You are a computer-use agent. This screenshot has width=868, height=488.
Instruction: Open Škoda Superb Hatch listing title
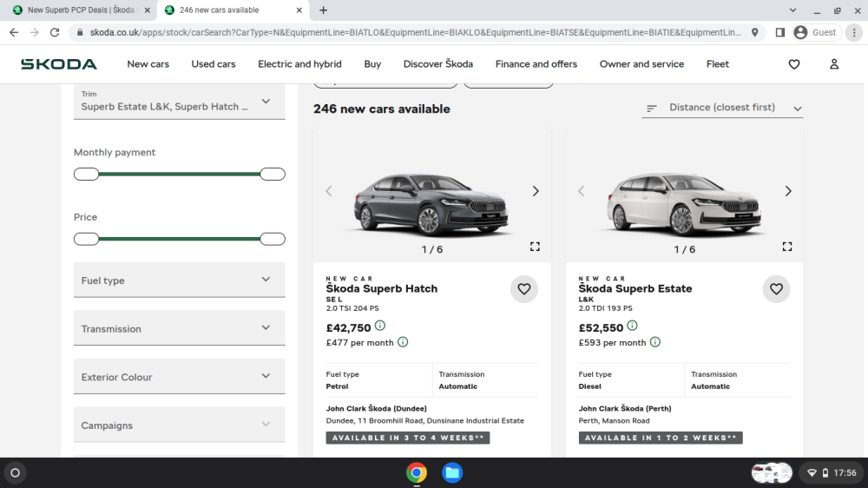pos(381,288)
